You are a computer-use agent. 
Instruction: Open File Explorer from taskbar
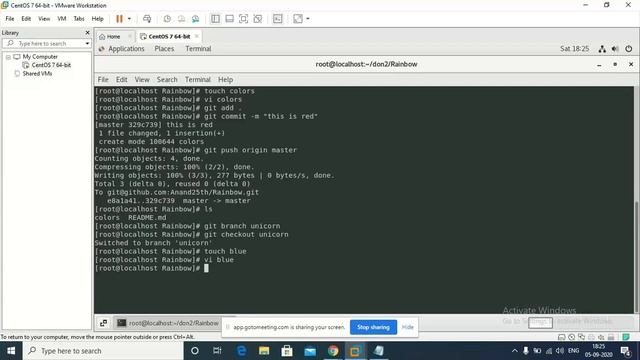point(264,351)
